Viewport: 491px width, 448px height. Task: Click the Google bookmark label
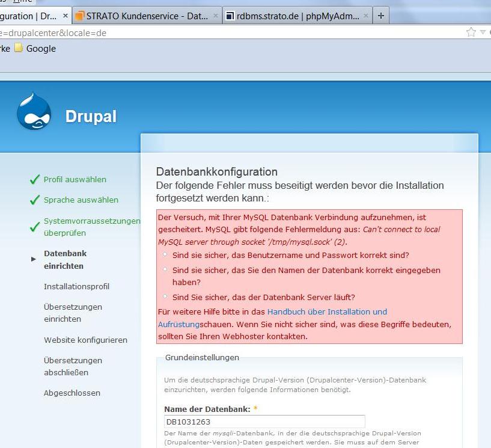click(41, 49)
